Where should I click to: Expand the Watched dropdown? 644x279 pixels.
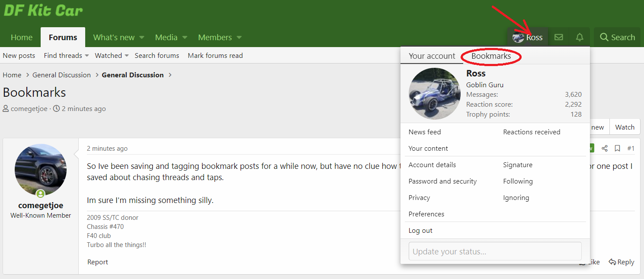coord(127,56)
